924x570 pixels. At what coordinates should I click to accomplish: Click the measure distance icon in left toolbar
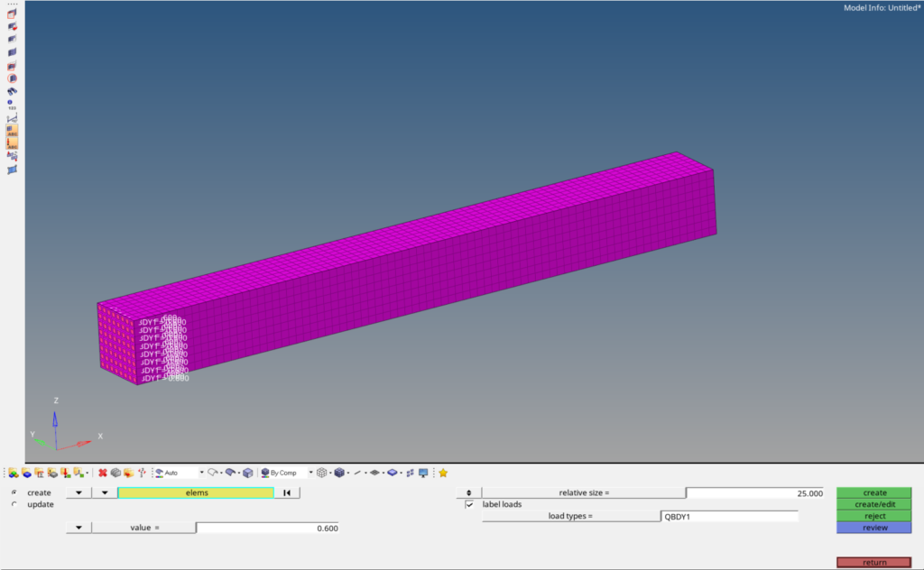[13, 118]
